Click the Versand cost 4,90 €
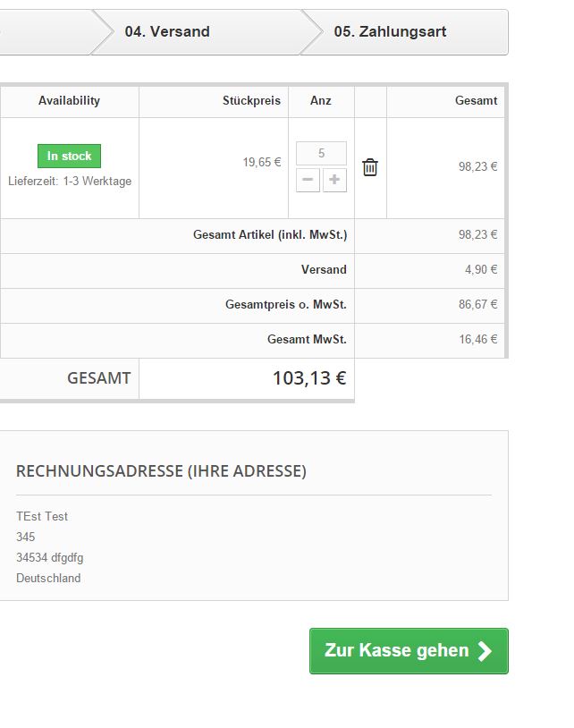Viewport: 574px width, 728px height. point(481,269)
